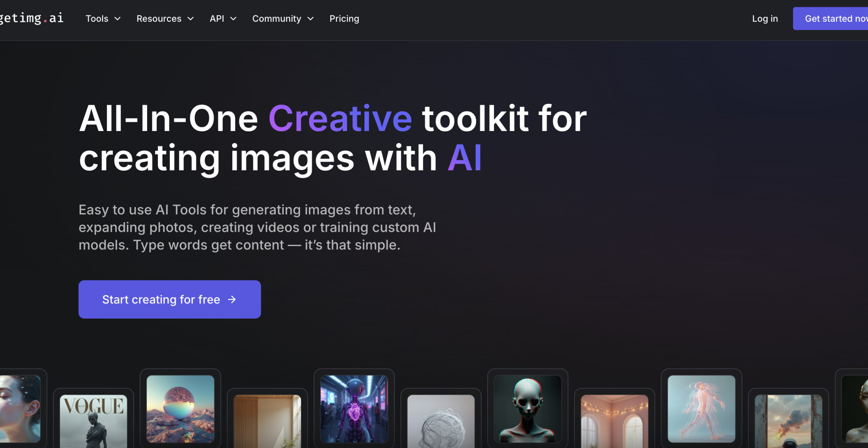Select the smoke trail sky thumbnail
This screenshot has width=868, height=448.
click(x=788, y=421)
